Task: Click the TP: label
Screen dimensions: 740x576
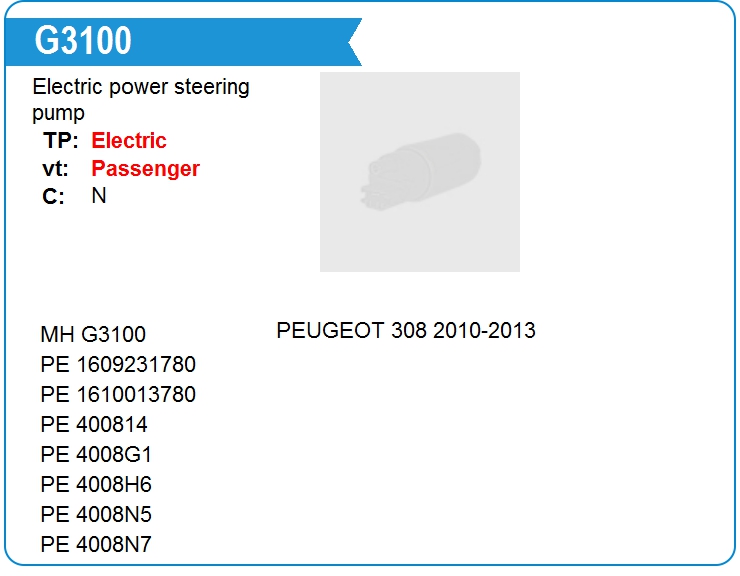Action: 60,141
